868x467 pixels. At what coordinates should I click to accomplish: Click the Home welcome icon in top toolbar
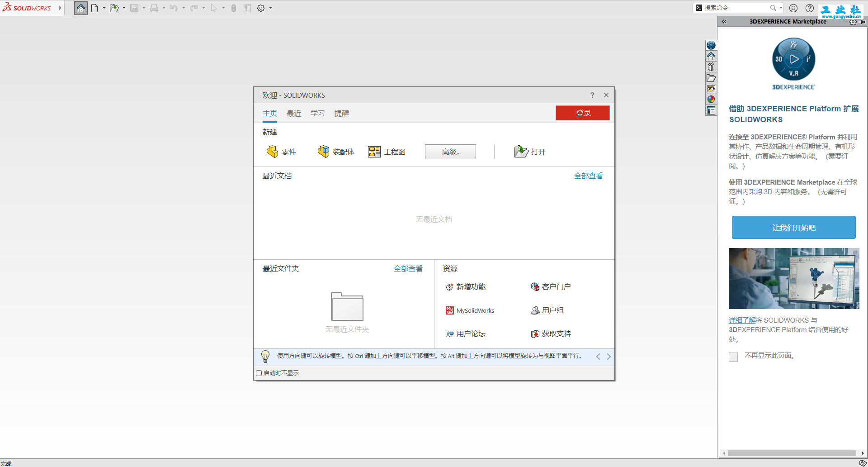pyautogui.click(x=81, y=8)
